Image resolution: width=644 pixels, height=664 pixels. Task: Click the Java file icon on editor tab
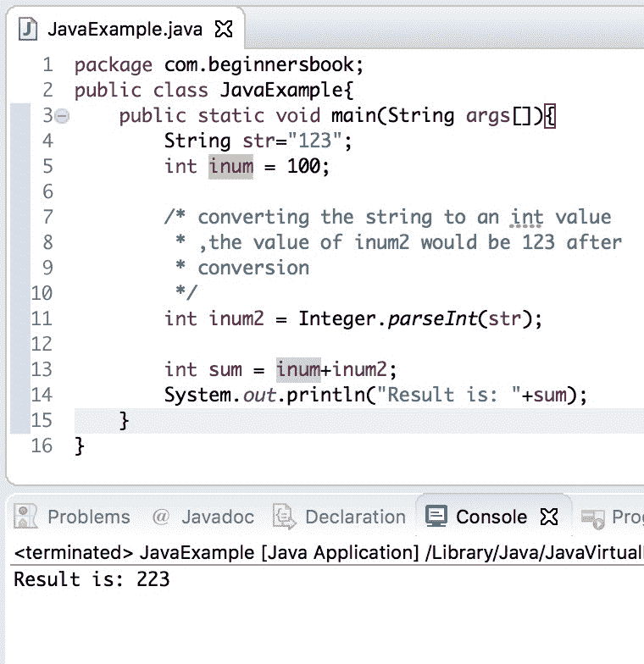tap(28, 29)
